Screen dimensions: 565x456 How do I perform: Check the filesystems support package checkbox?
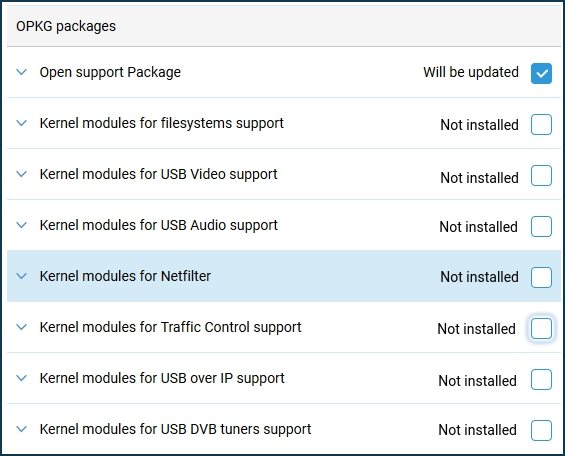(x=541, y=124)
